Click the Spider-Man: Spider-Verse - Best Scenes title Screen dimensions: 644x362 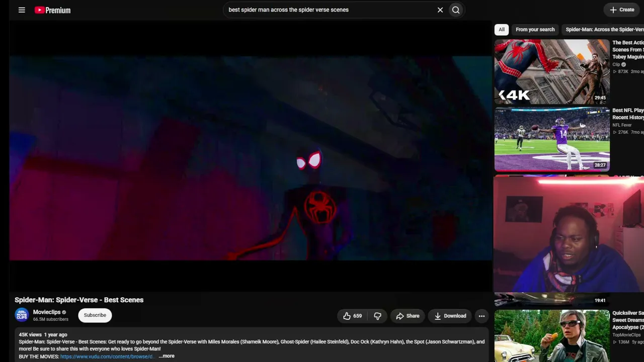pos(79,300)
